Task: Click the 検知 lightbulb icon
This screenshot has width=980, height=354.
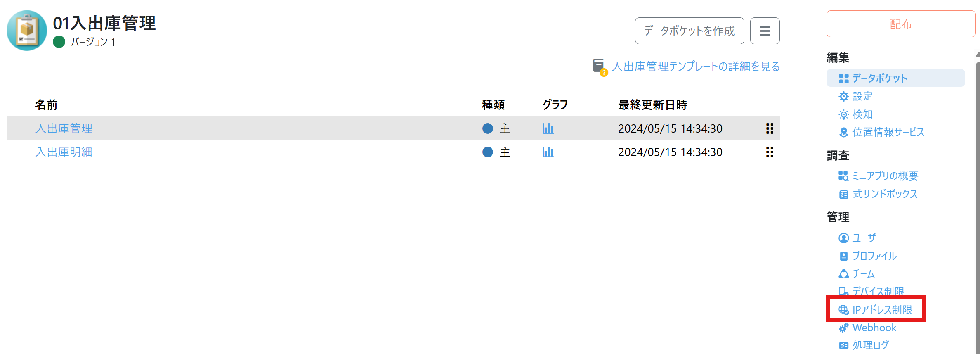Action: 843,114
